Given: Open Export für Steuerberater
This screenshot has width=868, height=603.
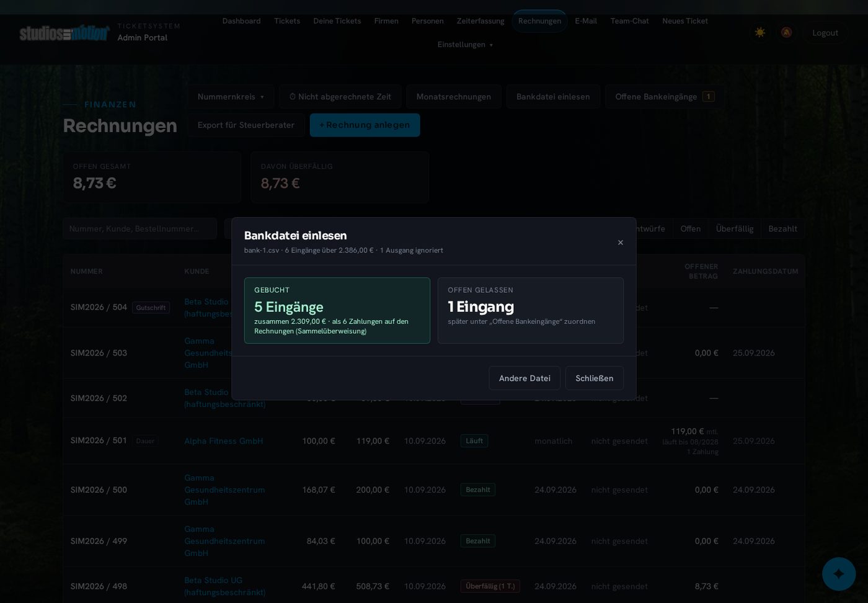Looking at the screenshot, I should click(x=246, y=125).
